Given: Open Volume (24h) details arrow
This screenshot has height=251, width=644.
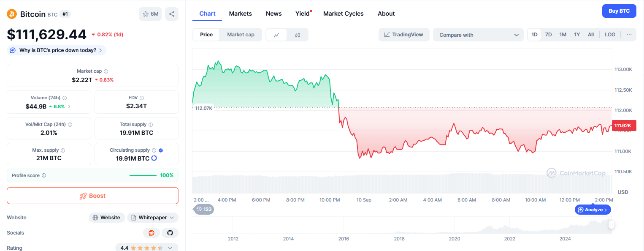Looking at the screenshot, I should [x=69, y=106].
